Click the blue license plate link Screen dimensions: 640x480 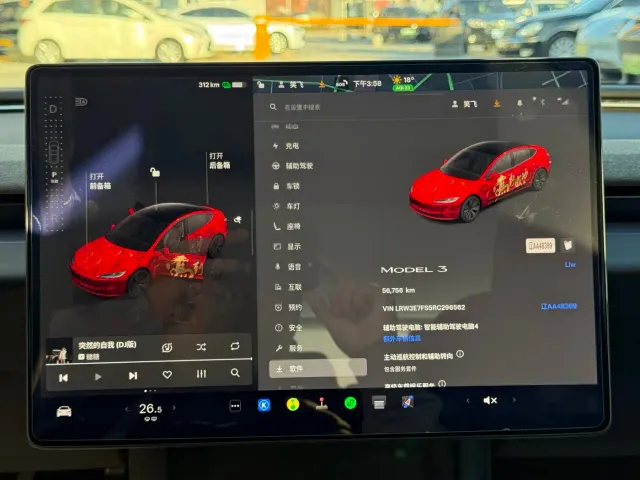[x=559, y=306]
